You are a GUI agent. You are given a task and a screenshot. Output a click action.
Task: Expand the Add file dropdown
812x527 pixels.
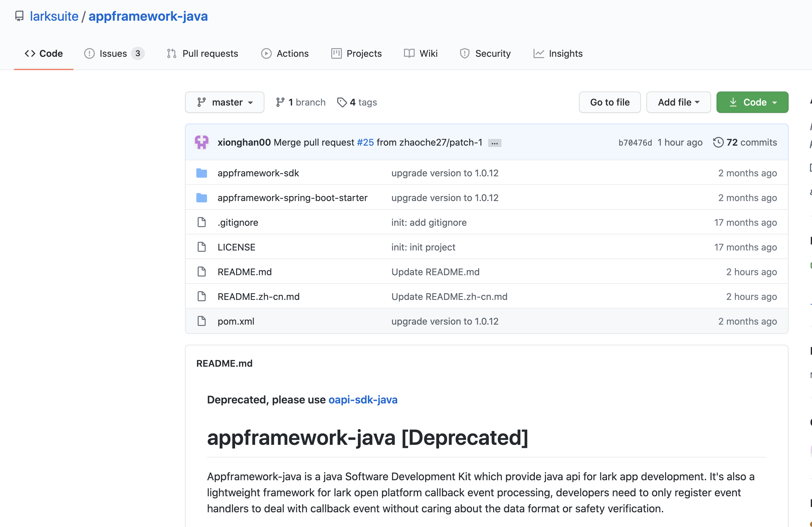pos(678,102)
